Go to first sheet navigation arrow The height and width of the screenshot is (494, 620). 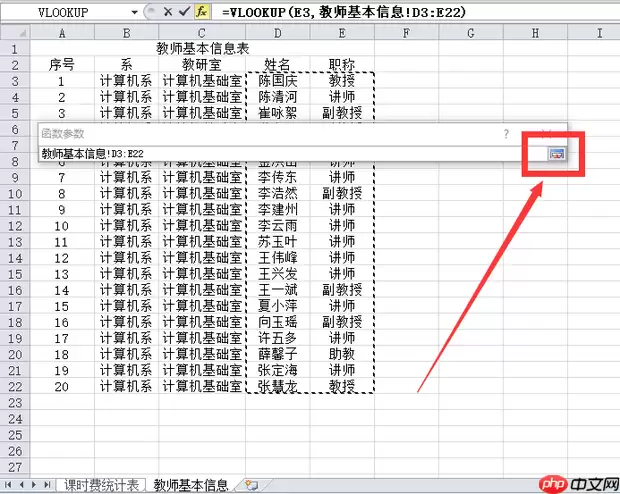click(8, 485)
